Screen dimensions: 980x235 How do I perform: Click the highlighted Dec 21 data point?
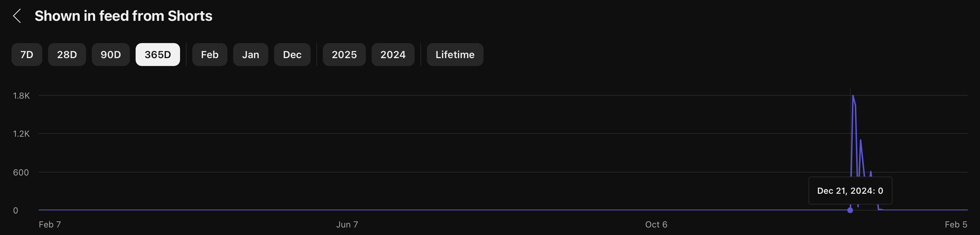point(850,210)
